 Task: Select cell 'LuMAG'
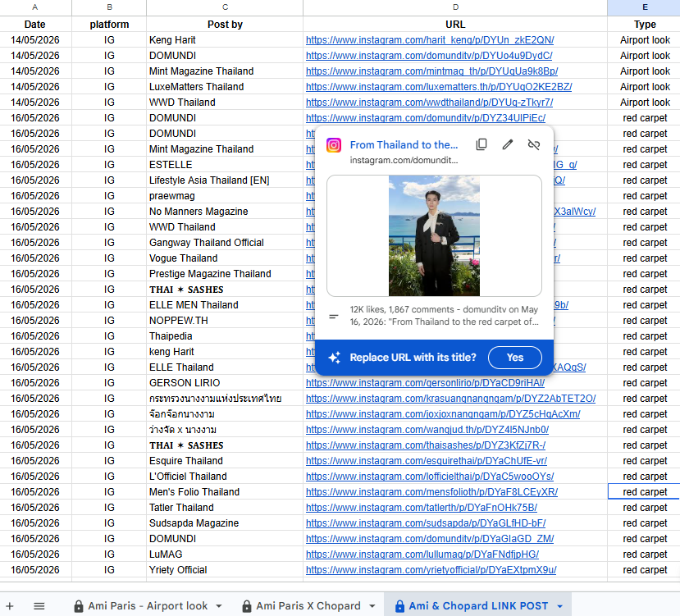[225, 554]
